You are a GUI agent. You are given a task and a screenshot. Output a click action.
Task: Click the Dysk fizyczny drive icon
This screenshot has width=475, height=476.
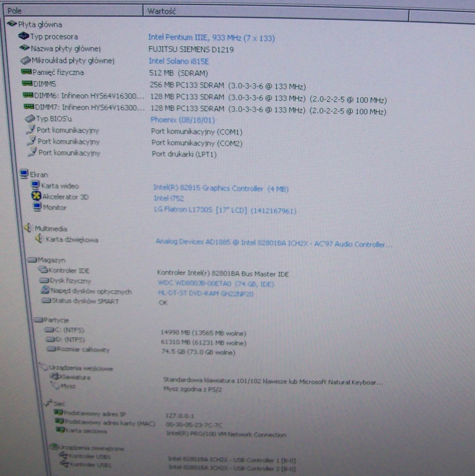click(x=44, y=280)
